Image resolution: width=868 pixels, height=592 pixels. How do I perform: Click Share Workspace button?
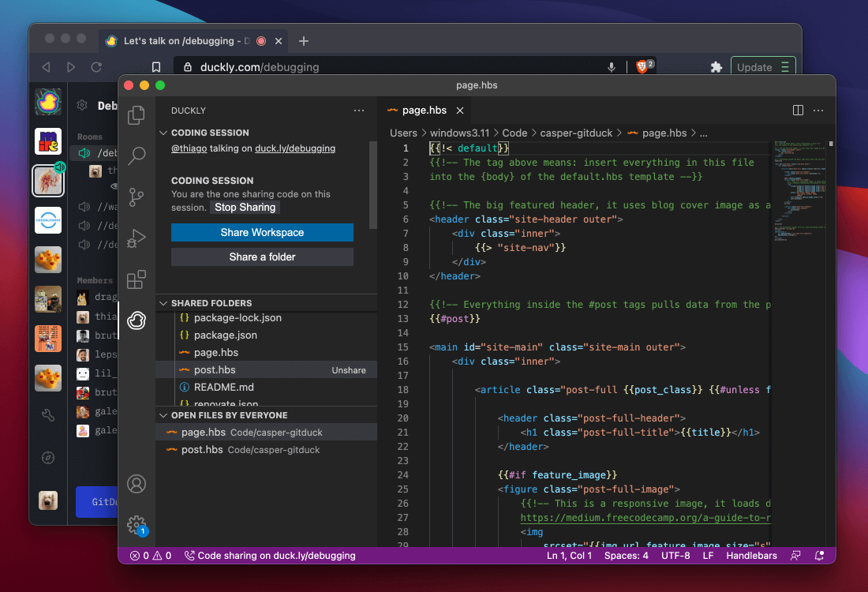262,233
